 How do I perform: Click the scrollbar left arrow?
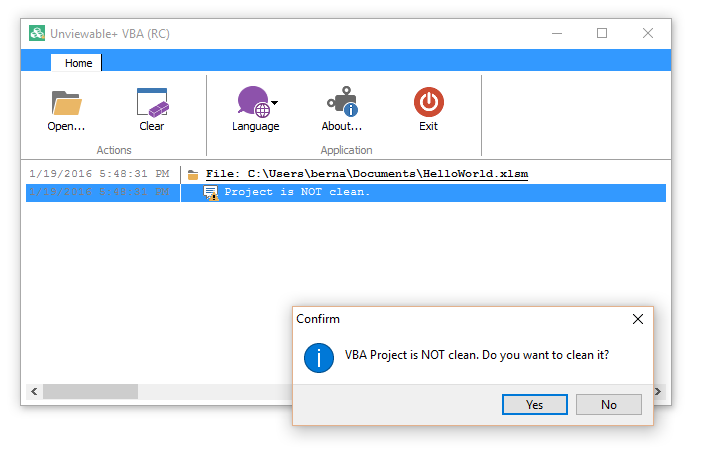click(33, 391)
